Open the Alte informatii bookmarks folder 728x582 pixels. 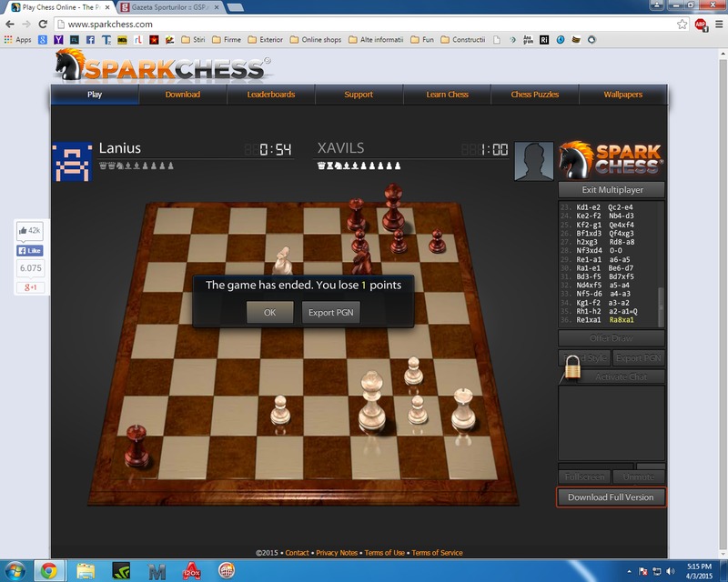(376, 40)
